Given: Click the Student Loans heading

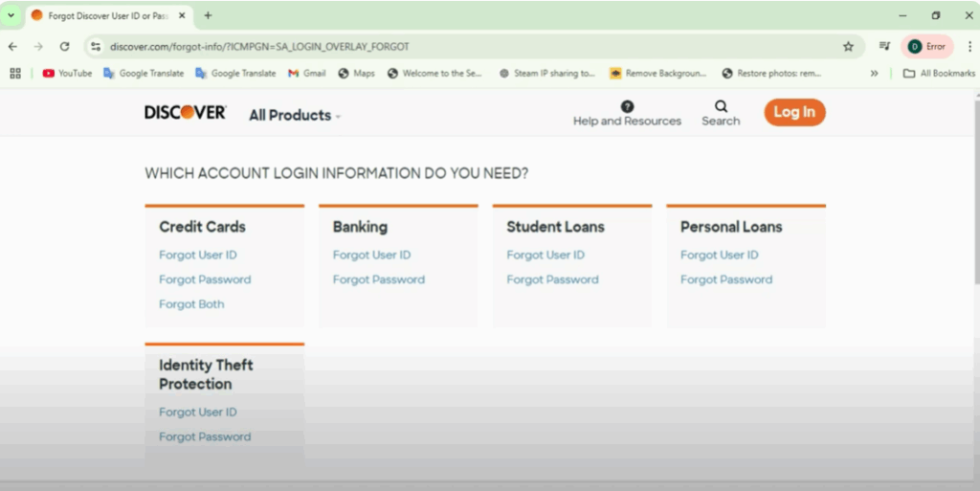Looking at the screenshot, I should pos(555,227).
